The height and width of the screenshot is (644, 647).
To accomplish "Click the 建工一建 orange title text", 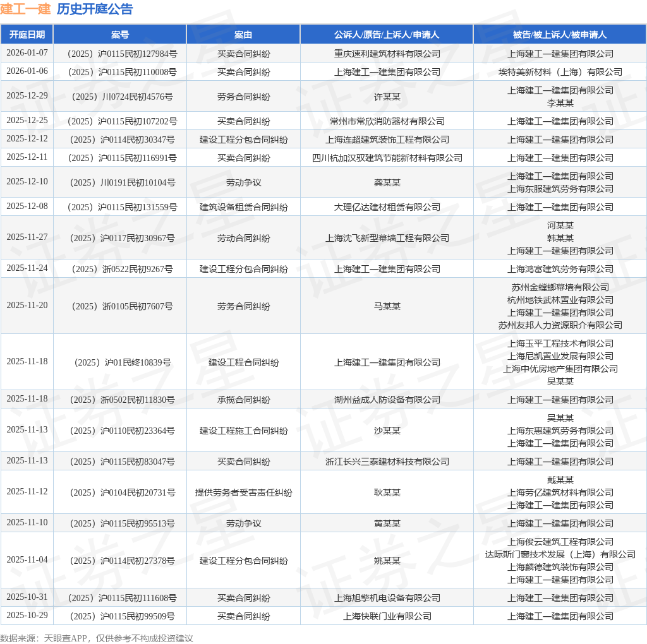I will coord(25,9).
